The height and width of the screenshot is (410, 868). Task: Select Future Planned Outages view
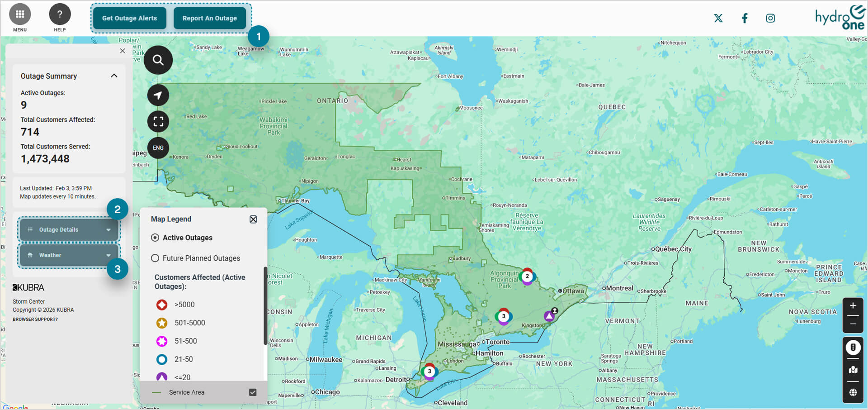155,258
